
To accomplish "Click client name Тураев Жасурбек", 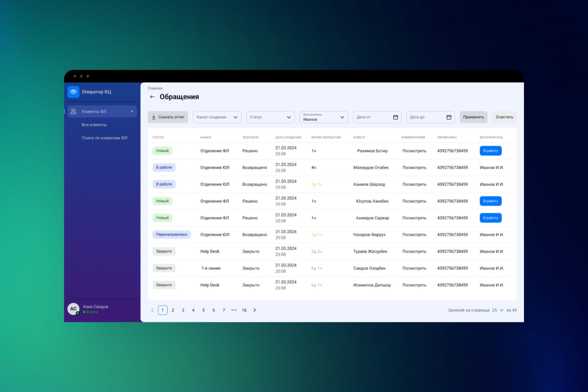I will click(370, 252).
